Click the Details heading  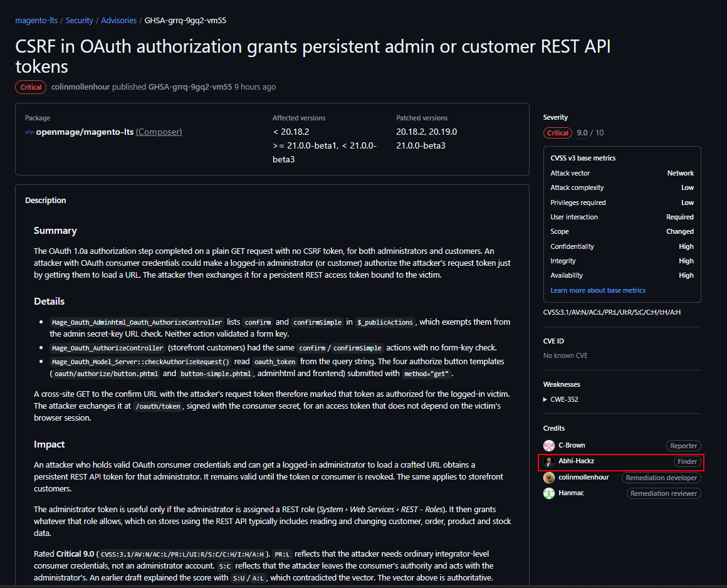pyautogui.click(x=49, y=302)
